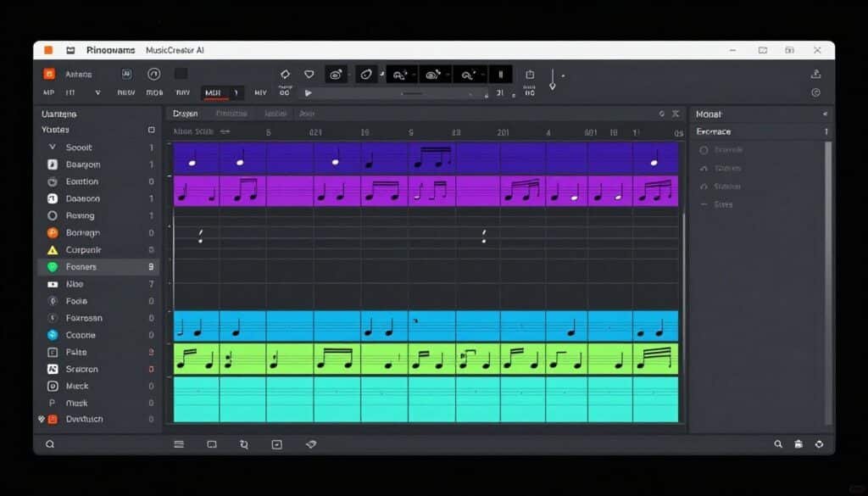Viewport: 868px width, 496px height.
Task: Toggle the fourth option under Evomace
Action: (704, 204)
